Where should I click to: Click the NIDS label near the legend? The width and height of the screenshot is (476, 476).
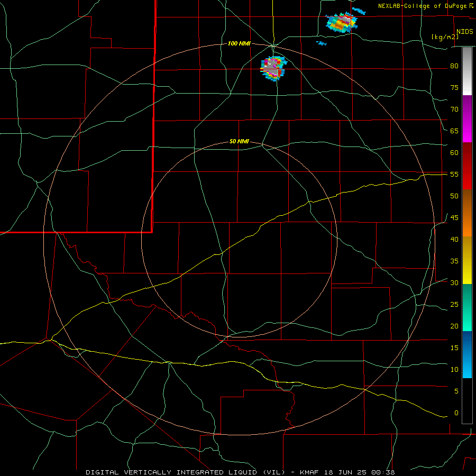coord(465,32)
